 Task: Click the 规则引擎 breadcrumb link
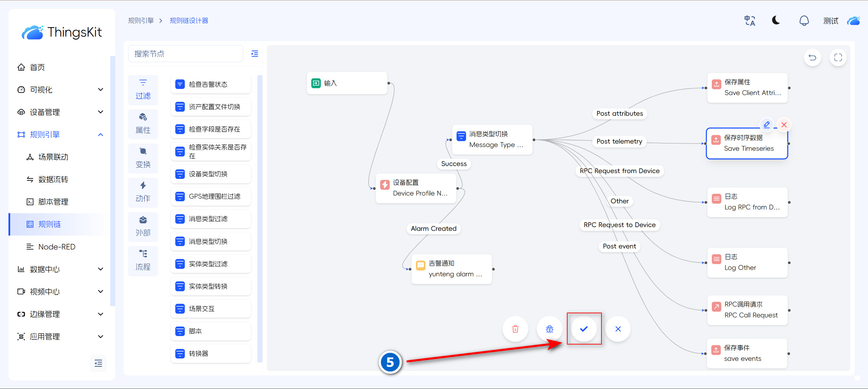pos(141,21)
